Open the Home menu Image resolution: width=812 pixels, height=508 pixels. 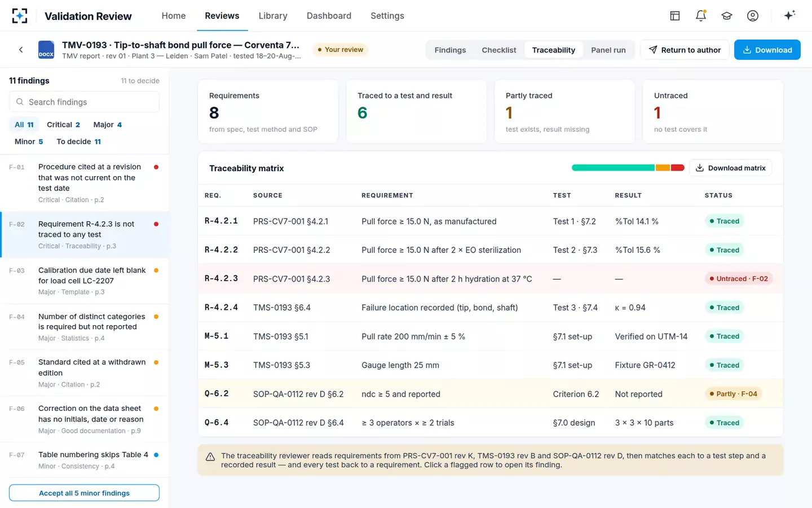click(174, 16)
